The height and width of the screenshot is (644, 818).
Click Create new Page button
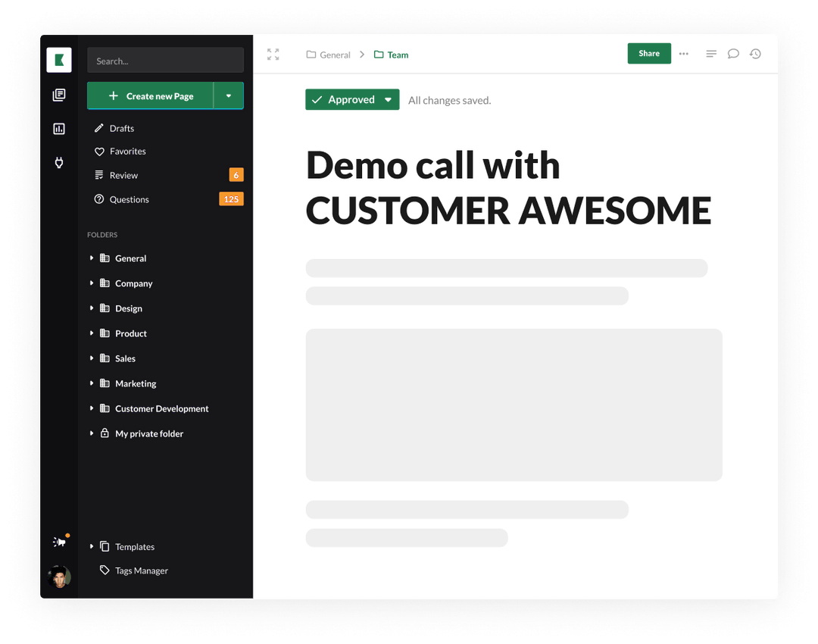(150, 96)
